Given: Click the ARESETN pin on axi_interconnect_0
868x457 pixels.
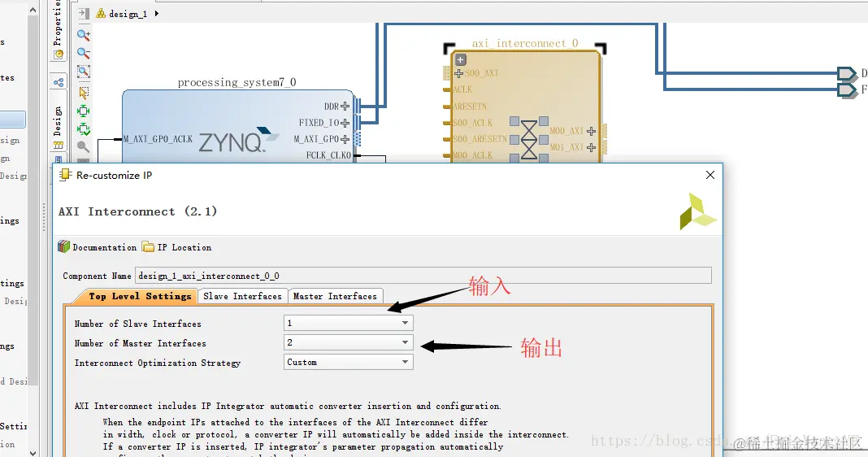Looking at the screenshot, I should click(470, 107).
